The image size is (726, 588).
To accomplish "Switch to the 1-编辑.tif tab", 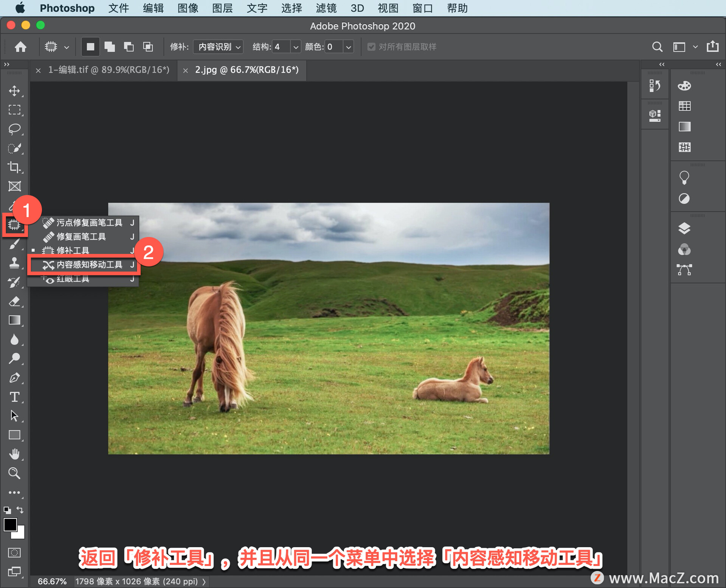I will [109, 70].
